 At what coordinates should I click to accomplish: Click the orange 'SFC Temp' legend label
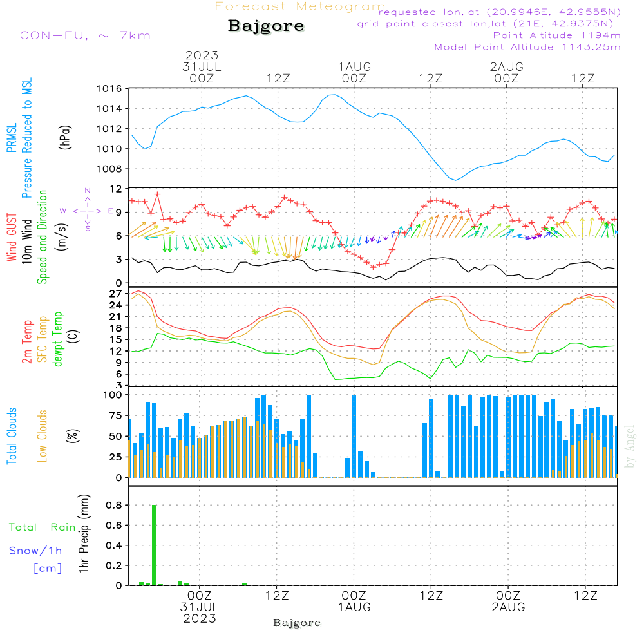click(43, 339)
